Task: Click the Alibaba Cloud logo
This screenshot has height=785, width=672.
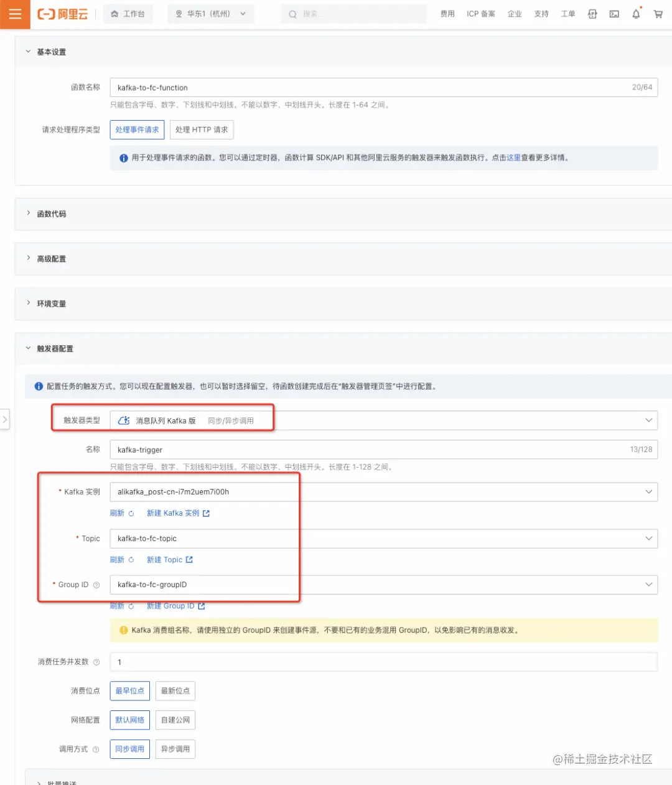Action: tap(63, 14)
